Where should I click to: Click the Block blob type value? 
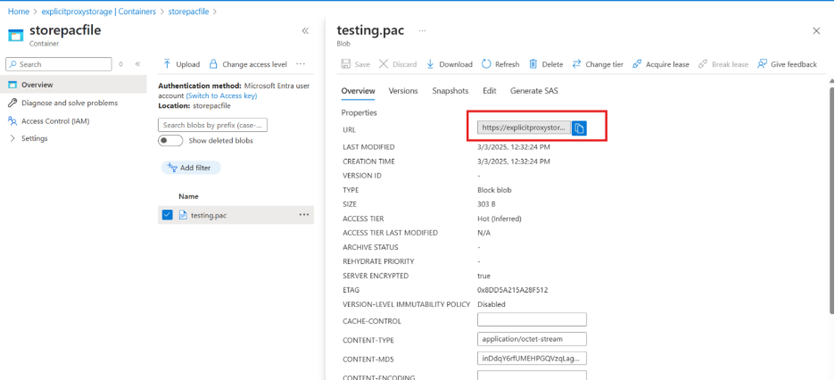(x=494, y=190)
